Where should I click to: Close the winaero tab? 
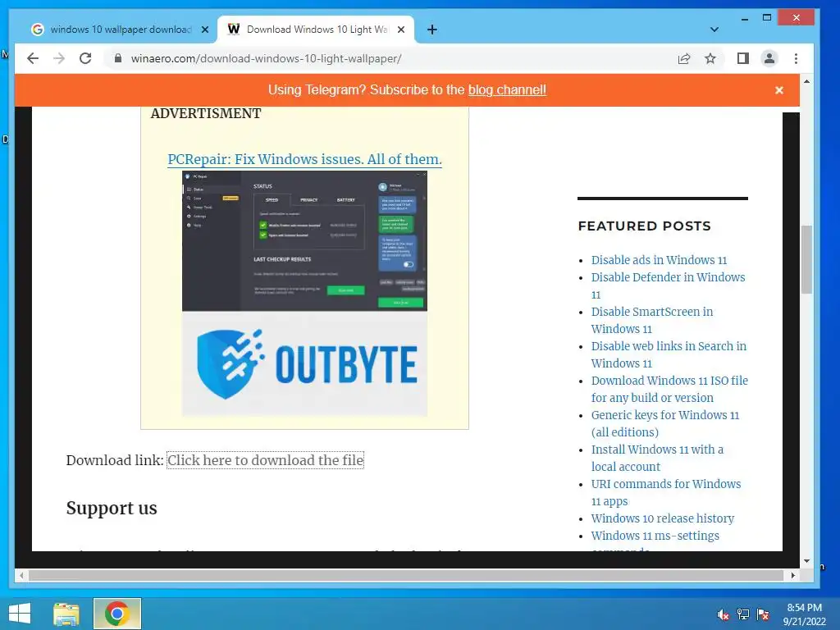pyautogui.click(x=400, y=30)
